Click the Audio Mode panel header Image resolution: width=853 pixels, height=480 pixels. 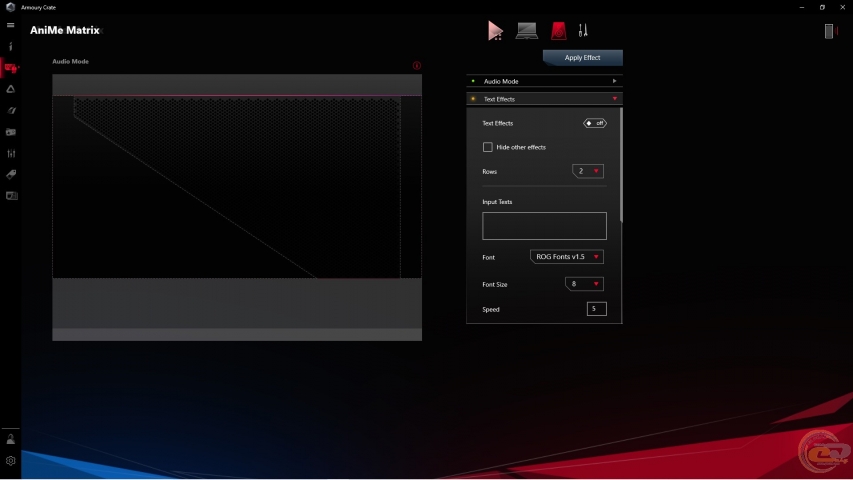[544, 81]
